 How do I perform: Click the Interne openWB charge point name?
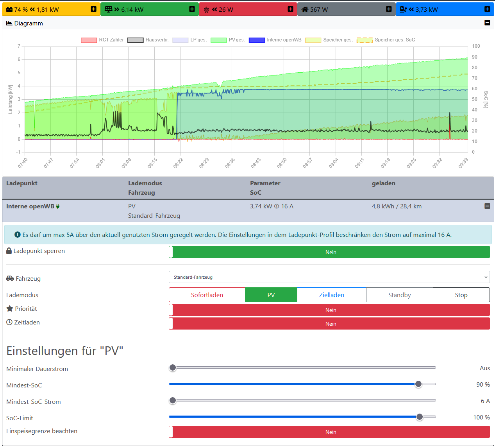pos(30,206)
